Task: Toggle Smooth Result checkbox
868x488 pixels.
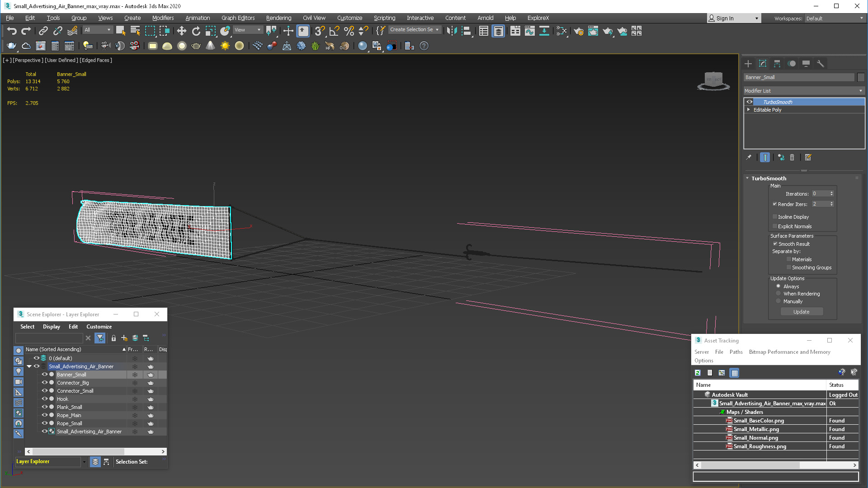Action: [x=775, y=244]
